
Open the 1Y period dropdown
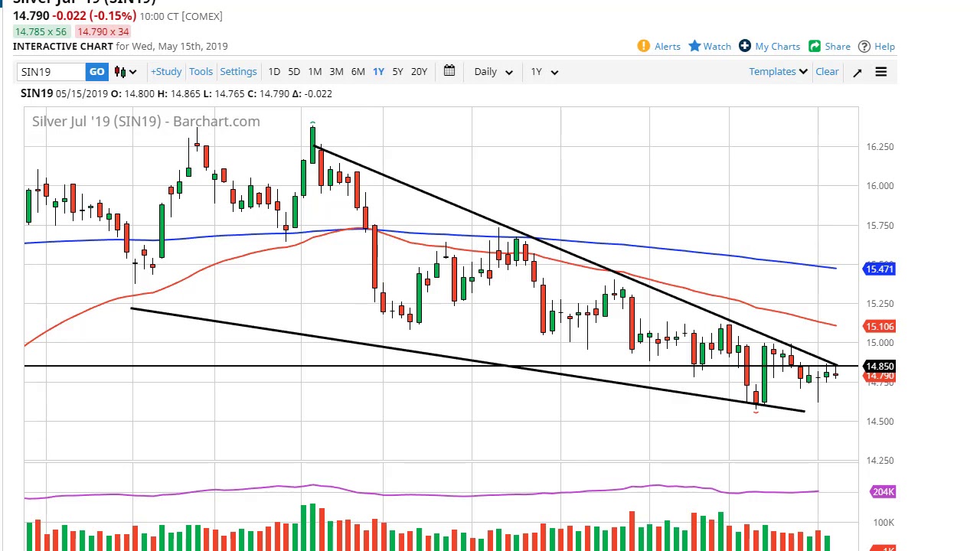tap(544, 72)
